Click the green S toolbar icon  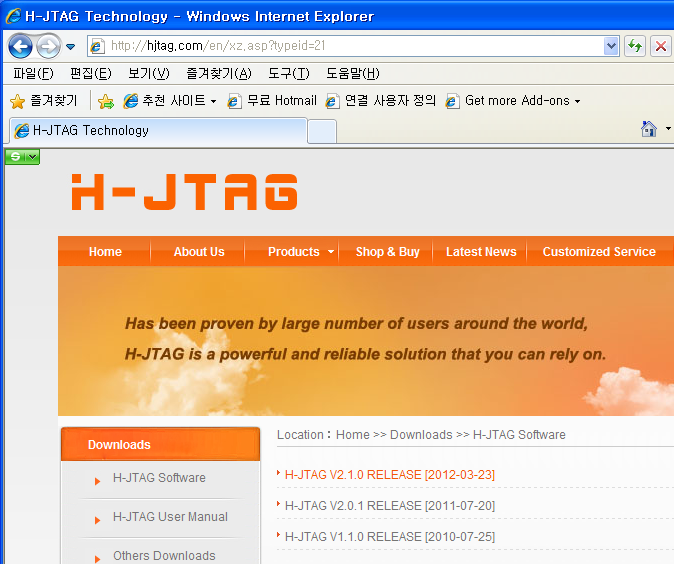click(x=15, y=156)
